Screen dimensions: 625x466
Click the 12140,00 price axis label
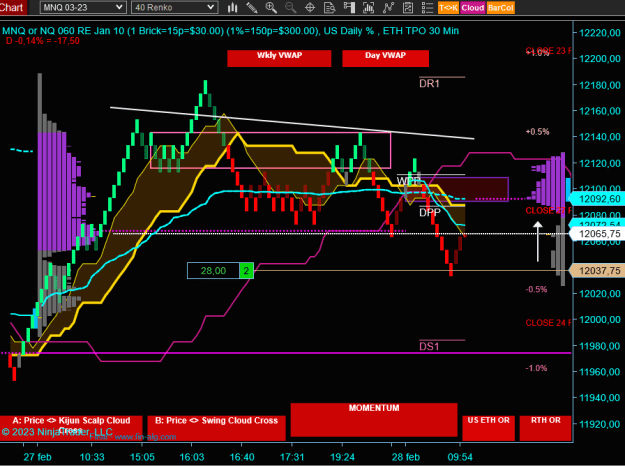point(599,137)
